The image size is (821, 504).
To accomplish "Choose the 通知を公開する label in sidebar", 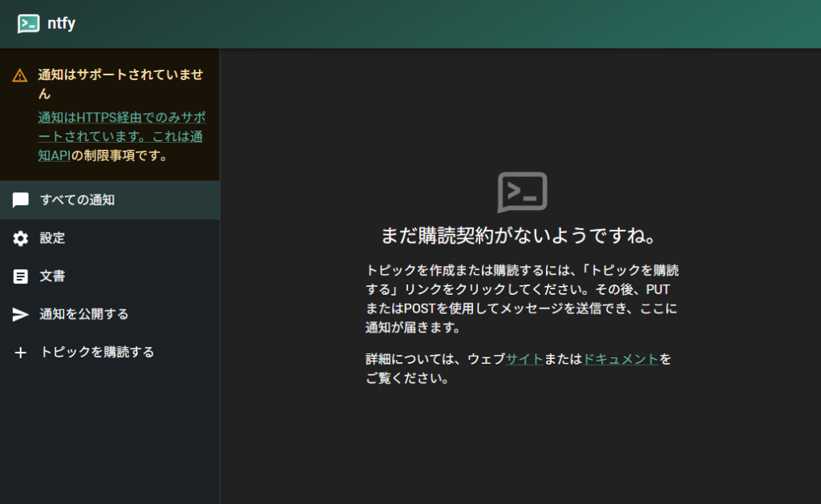I will (x=84, y=314).
